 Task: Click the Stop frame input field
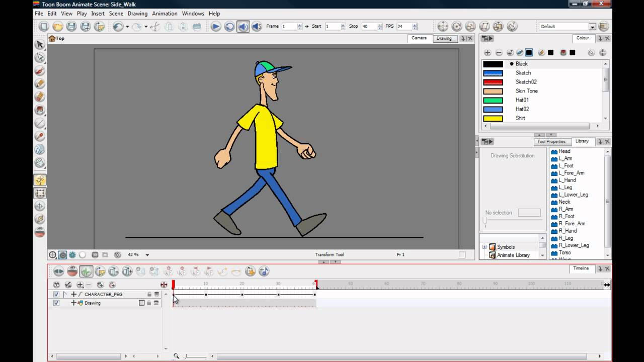(369, 27)
